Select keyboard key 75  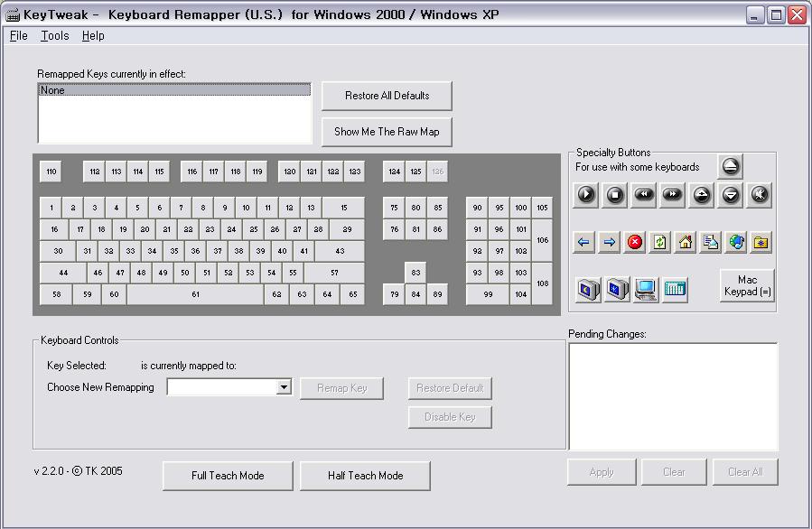tap(394, 208)
